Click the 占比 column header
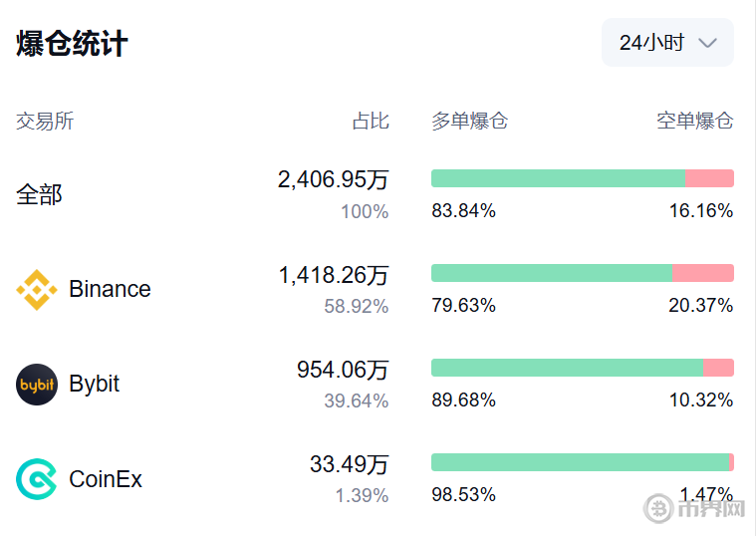Viewport: 756px width, 536px height. click(x=371, y=122)
